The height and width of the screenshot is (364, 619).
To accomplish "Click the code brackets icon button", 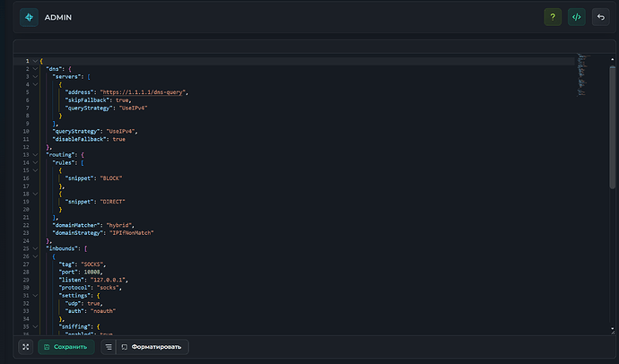I will 576,17.
